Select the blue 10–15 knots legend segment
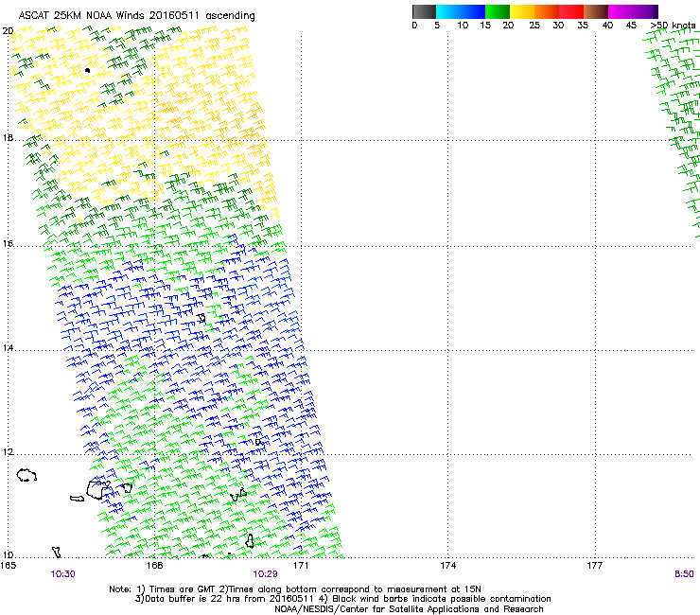 click(x=473, y=11)
